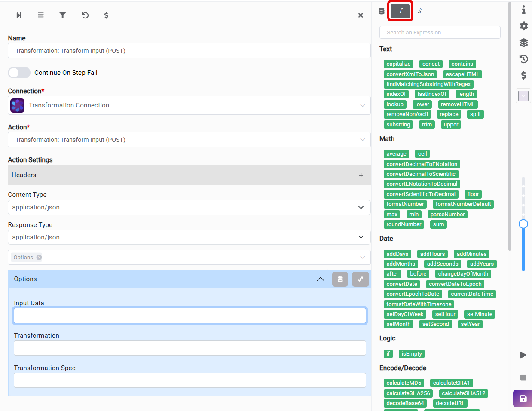Insert the concat expression
This screenshot has height=411, width=532.
[431, 64]
